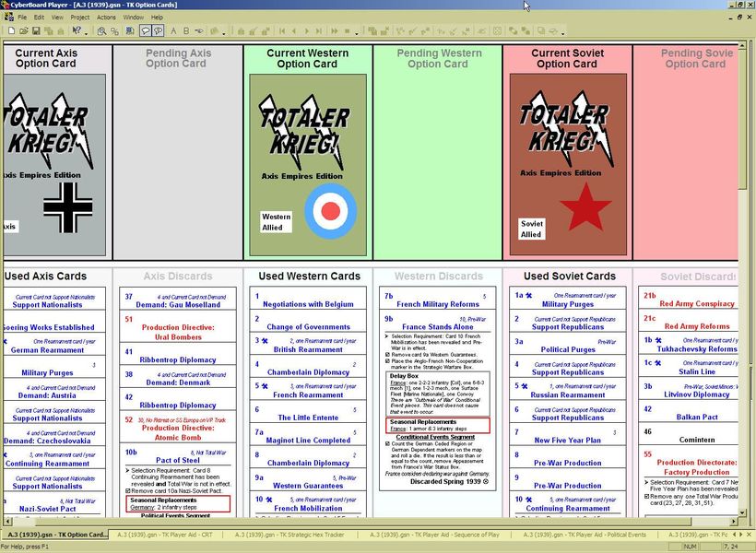Viewport: 756px width, 553px height.
Task: Click the Open file folder icon
Action: (x=24, y=30)
